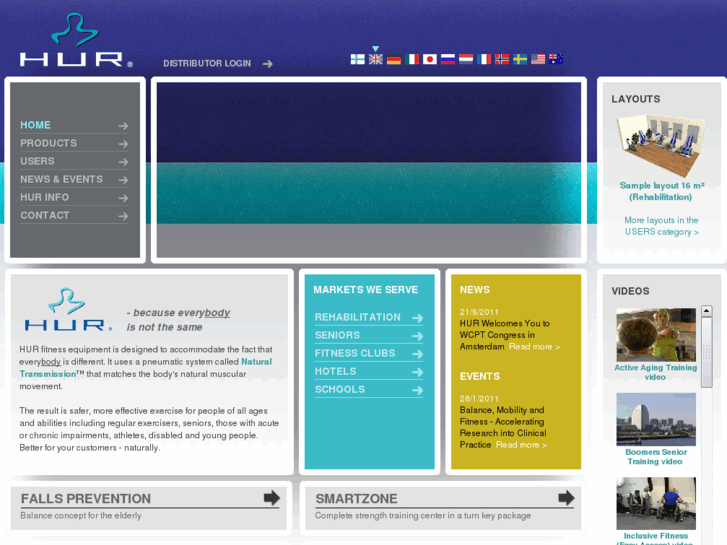Click the Falls Prevention black arrow
The image size is (727, 545).
(x=272, y=498)
